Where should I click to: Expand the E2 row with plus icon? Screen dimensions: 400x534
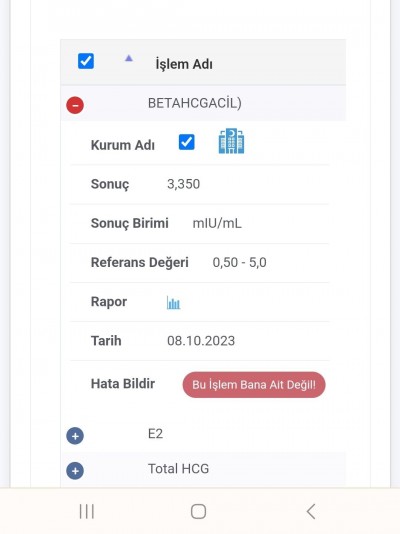click(x=75, y=436)
